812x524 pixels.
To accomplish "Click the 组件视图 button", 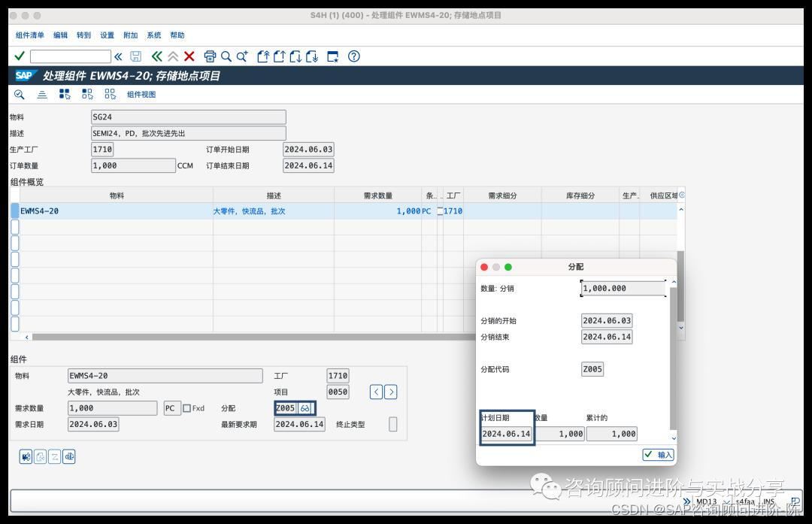I will 141,94.
